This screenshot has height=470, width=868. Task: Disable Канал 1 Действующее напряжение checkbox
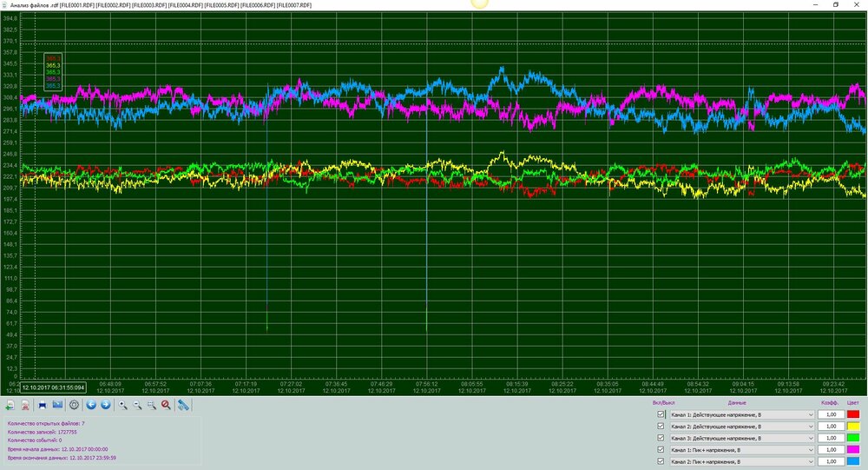[x=661, y=414]
